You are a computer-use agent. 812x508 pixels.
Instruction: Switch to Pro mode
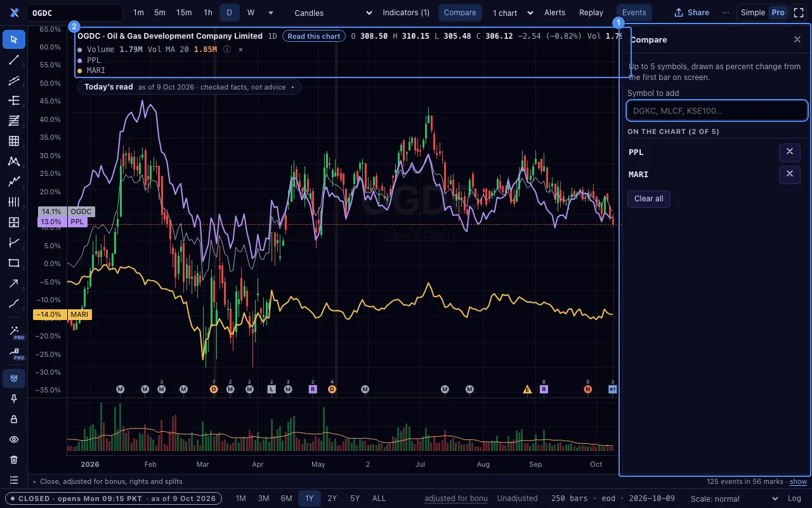(778, 13)
